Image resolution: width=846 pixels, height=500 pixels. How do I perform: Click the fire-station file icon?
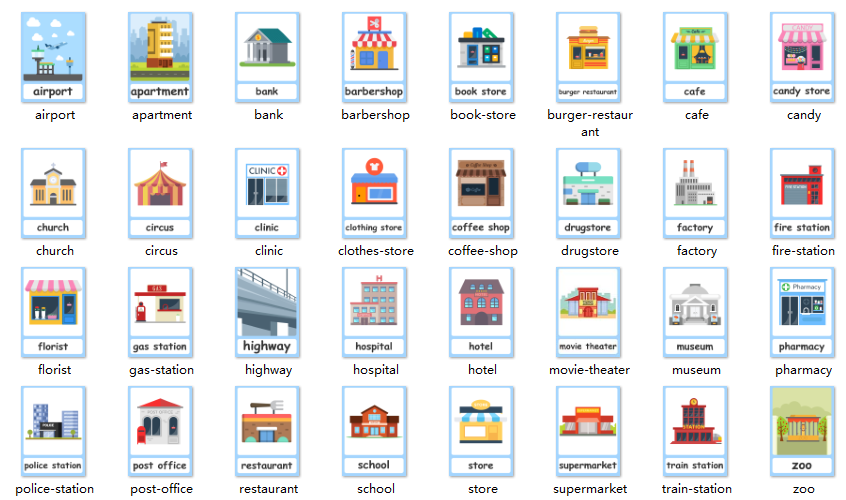coord(802,194)
